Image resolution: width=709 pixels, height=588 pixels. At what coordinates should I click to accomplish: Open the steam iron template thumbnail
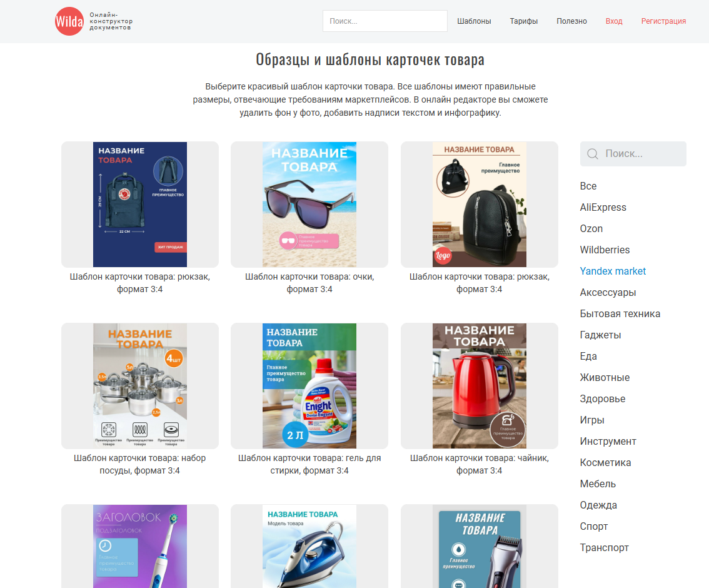(x=309, y=546)
